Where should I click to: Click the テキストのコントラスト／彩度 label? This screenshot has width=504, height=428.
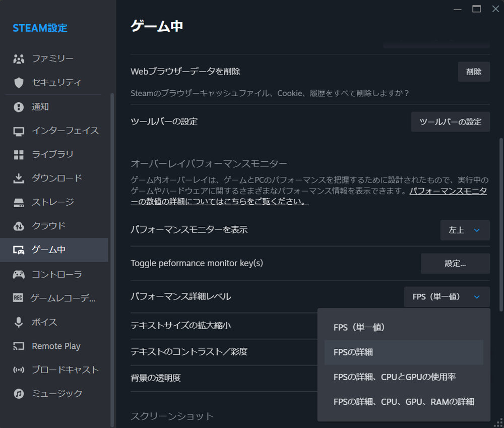189,352
